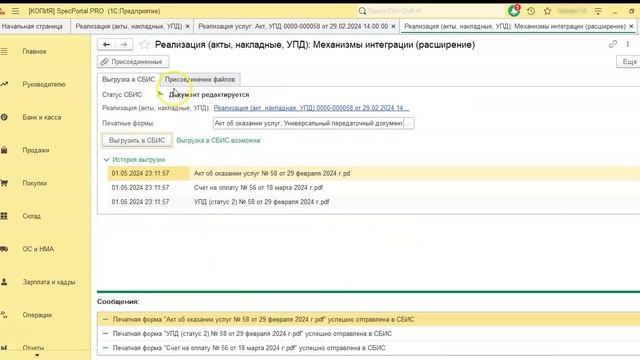The image size is (640, 360).
Task: Open Печатные формы selection ellipsis button
Action: [x=409, y=123]
